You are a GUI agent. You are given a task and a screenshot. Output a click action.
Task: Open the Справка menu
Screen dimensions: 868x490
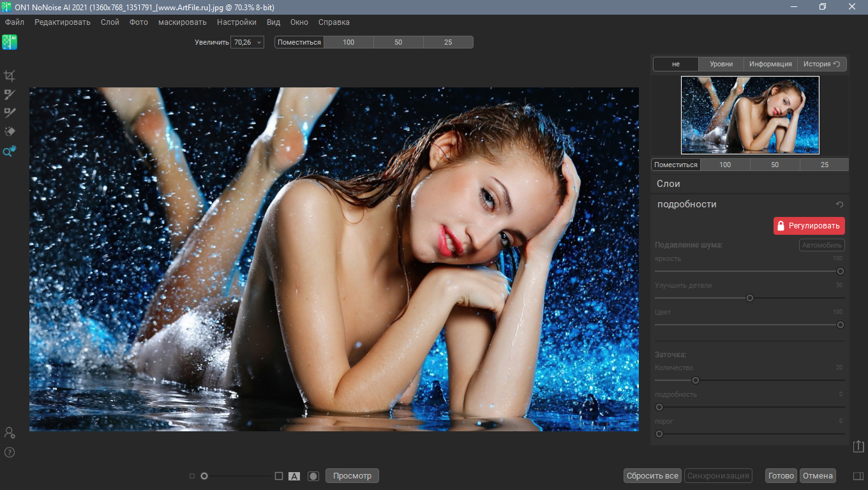coord(334,22)
